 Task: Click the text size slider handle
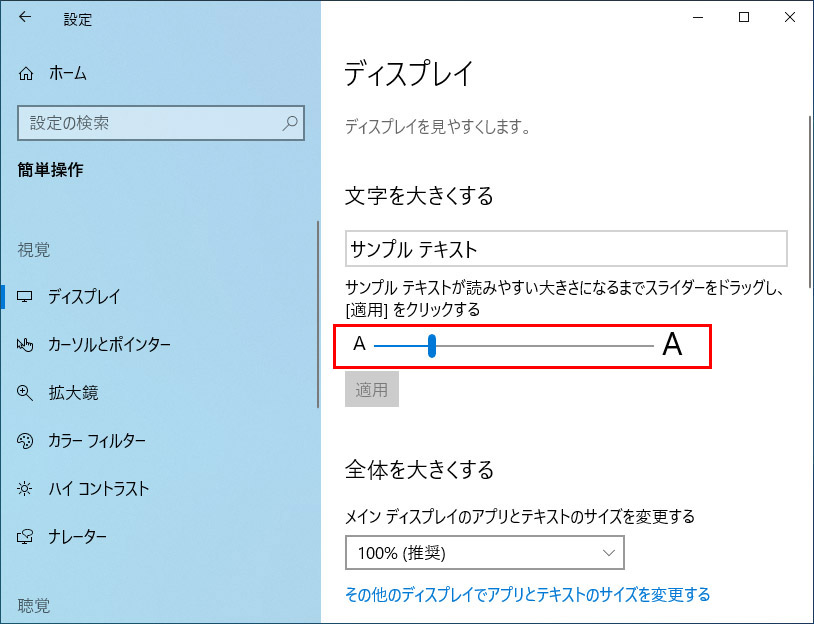pos(432,346)
